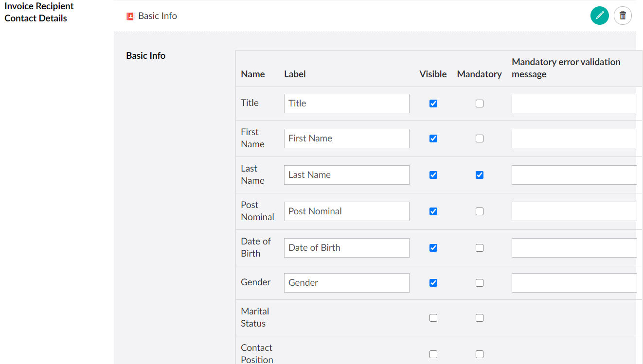Check the Mandatory checkbox for Post Nominal
This screenshot has width=643, height=364.
click(480, 211)
